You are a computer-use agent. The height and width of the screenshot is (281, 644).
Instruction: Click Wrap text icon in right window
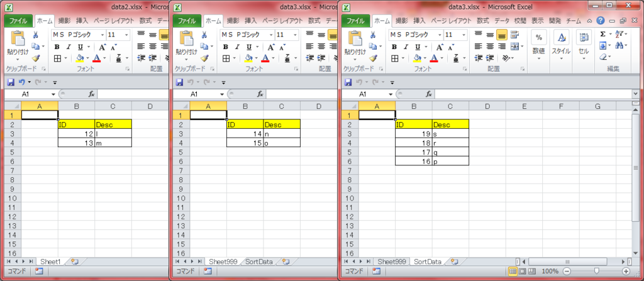coord(514,35)
